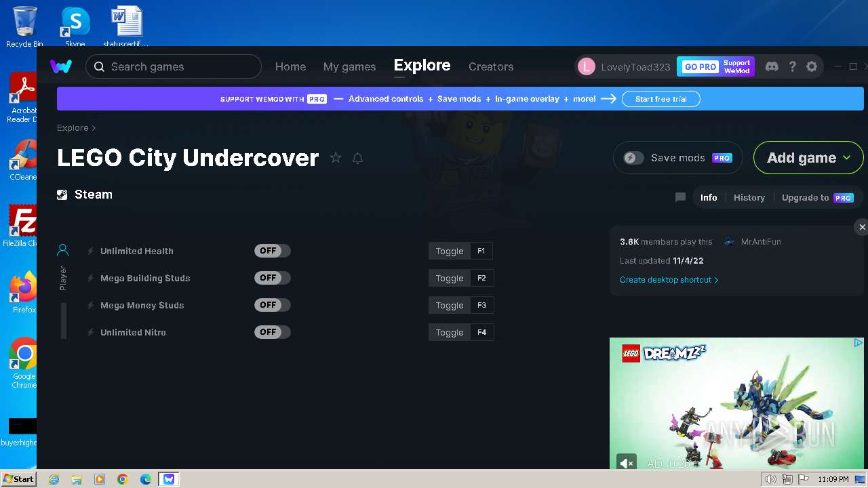Favorite the game with the star icon
Image resolution: width=868 pixels, height=488 pixels.
(x=336, y=158)
